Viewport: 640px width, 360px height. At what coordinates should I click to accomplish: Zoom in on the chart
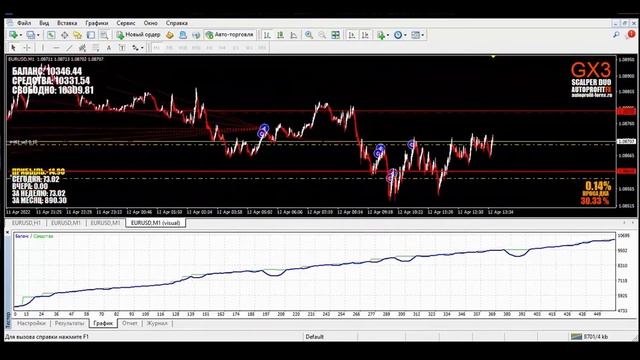click(309, 35)
